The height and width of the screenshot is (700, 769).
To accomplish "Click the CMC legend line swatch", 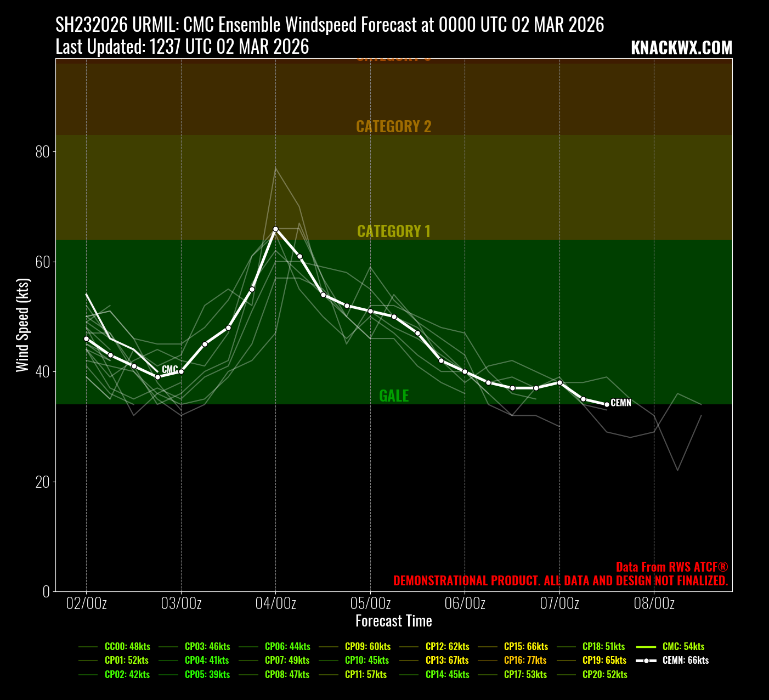I will 646,647.
